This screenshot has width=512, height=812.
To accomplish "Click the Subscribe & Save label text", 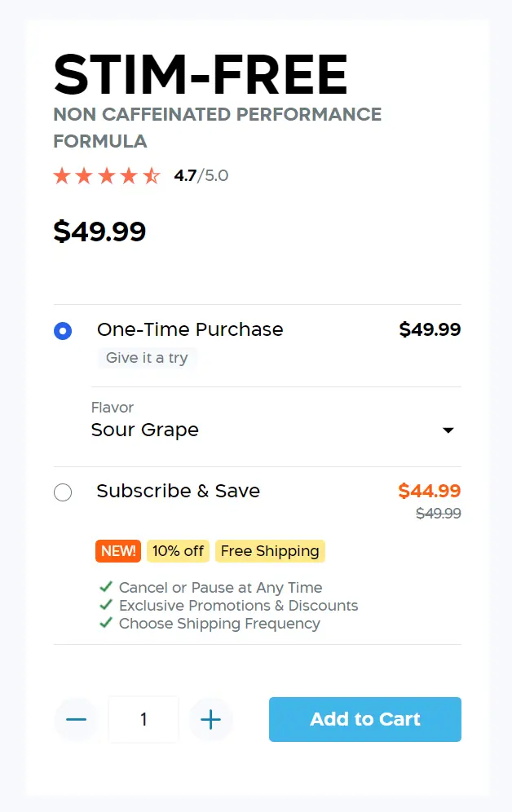I will click(178, 491).
